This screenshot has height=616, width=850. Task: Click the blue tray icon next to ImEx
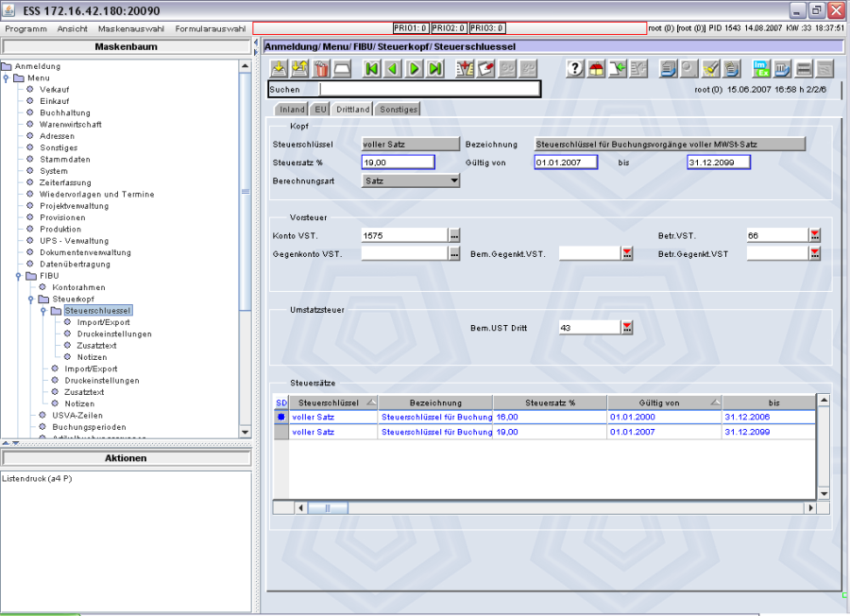point(782,69)
